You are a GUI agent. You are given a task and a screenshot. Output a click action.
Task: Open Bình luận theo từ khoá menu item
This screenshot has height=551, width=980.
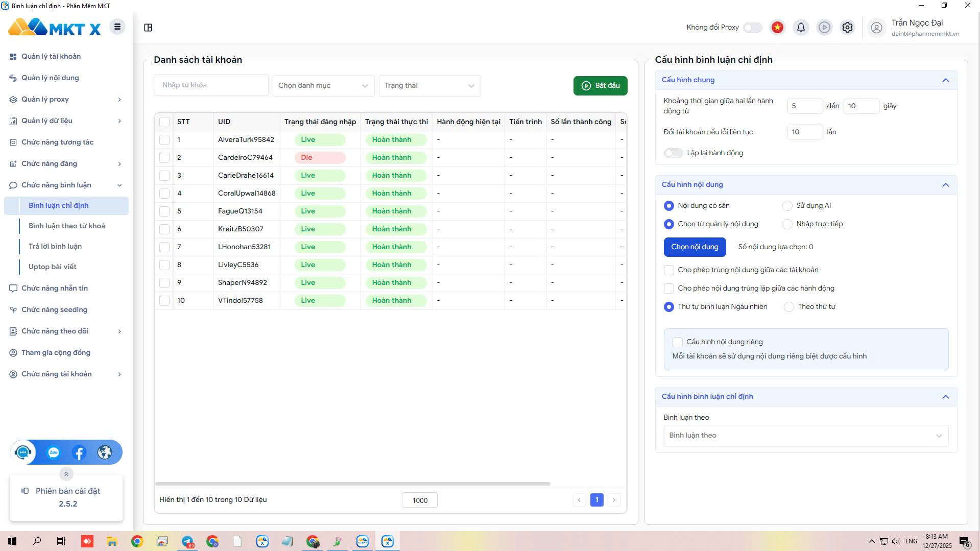(67, 226)
